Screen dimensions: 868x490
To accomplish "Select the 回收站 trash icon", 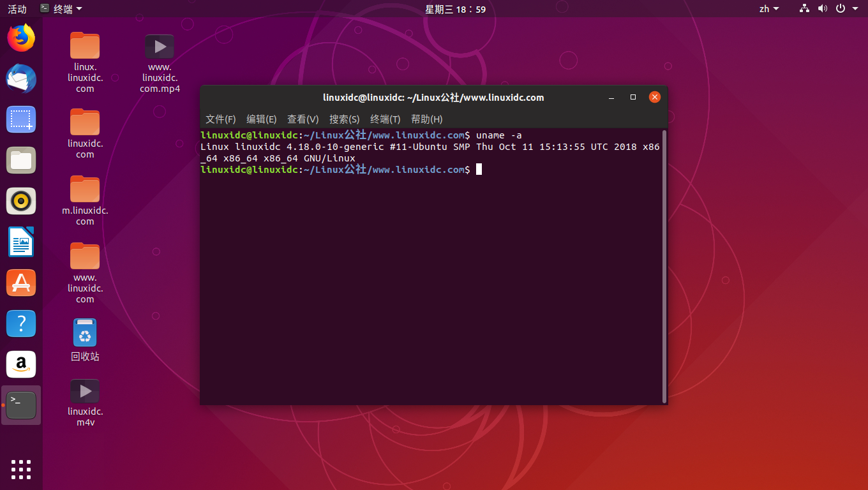I will (x=85, y=340).
